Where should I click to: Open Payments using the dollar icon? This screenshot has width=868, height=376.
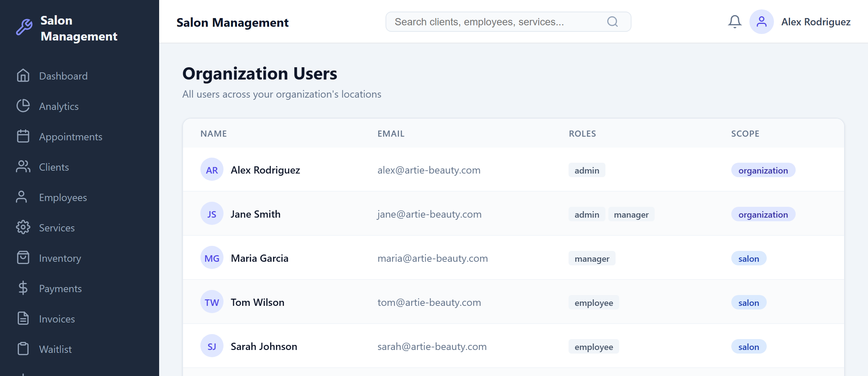point(23,288)
